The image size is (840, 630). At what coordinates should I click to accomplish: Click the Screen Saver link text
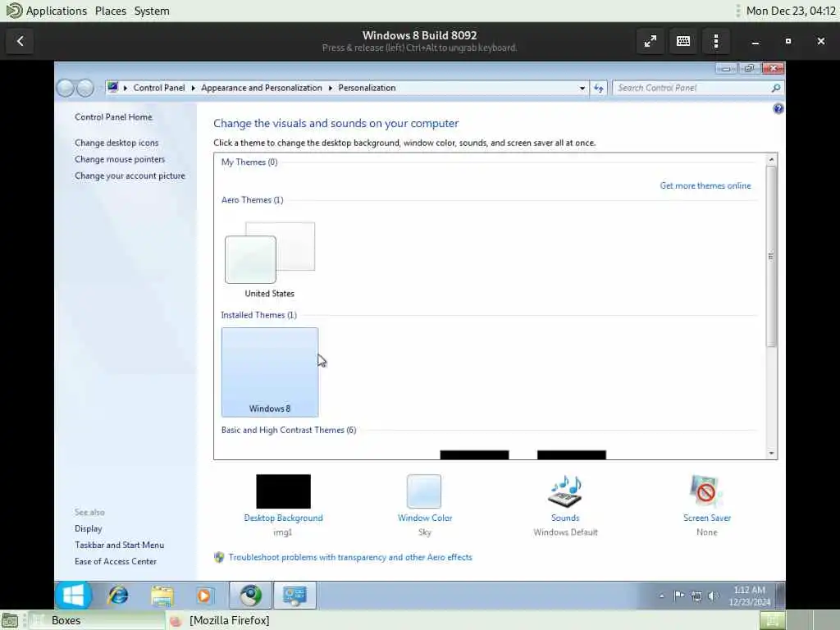(707, 518)
